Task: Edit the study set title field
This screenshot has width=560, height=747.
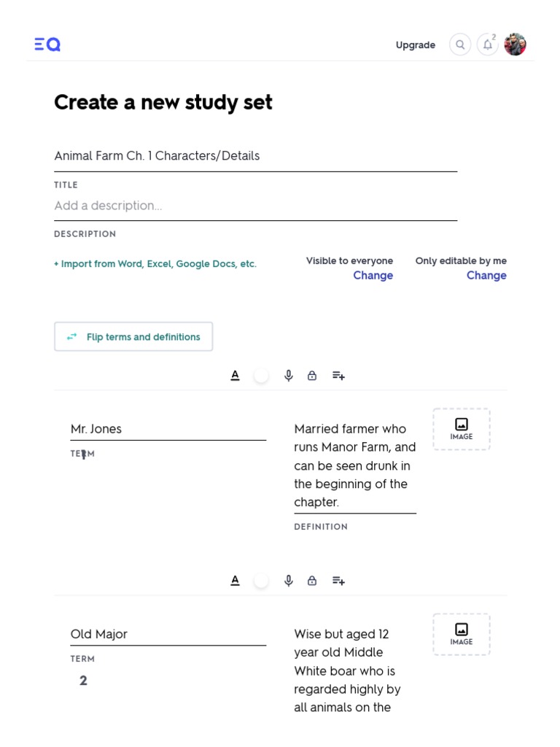Action: [x=255, y=156]
